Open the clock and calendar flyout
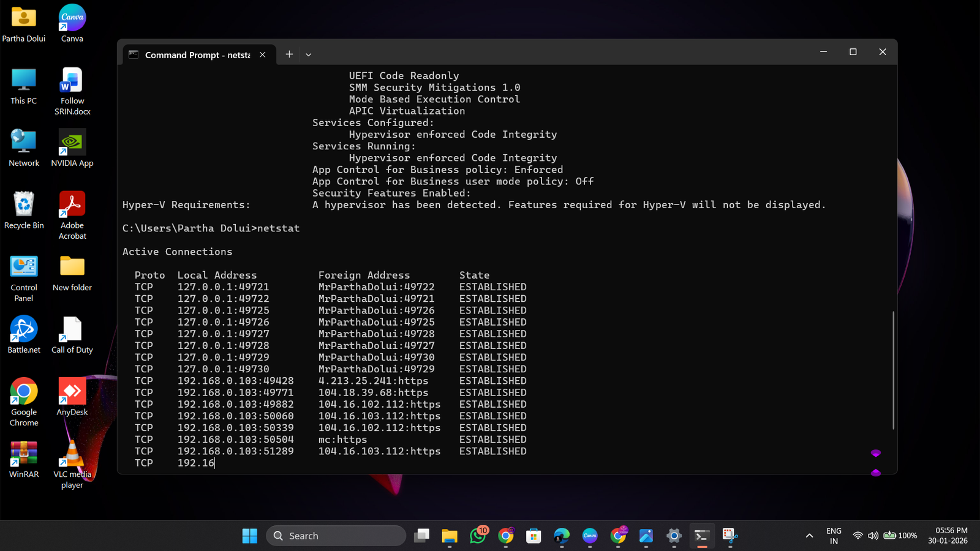 (948, 535)
